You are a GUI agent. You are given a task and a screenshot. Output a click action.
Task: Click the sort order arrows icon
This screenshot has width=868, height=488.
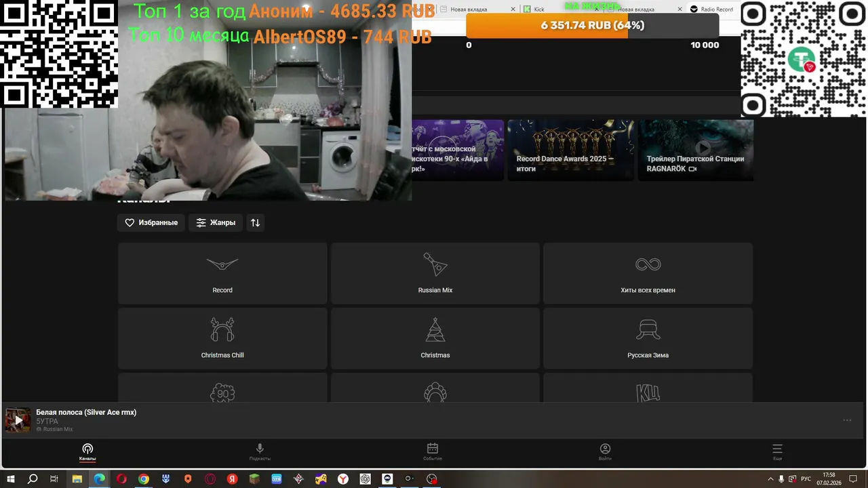tap(255, 222)
